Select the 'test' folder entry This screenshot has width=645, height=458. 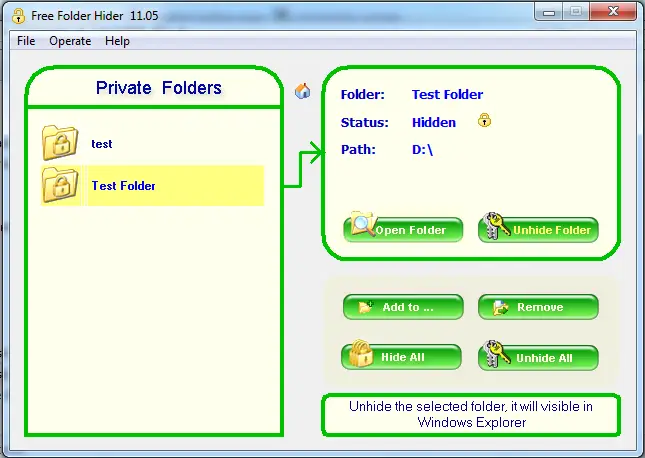point(152,144)
